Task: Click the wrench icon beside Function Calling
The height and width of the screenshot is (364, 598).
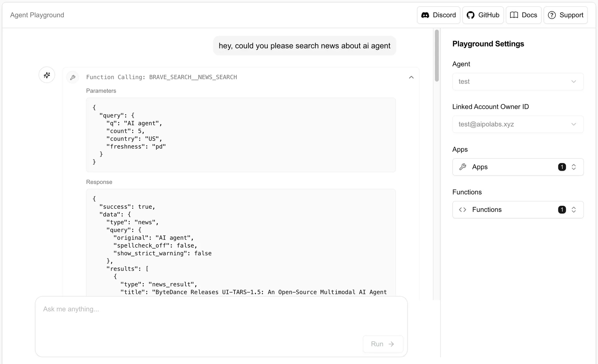Action: pos(73,77)
